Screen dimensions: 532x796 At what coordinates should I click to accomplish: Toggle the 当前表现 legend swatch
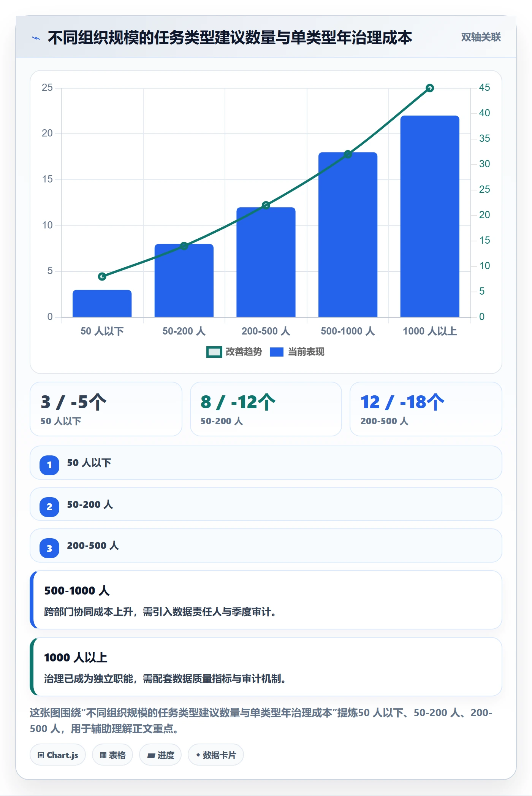(x=276, y=352)
